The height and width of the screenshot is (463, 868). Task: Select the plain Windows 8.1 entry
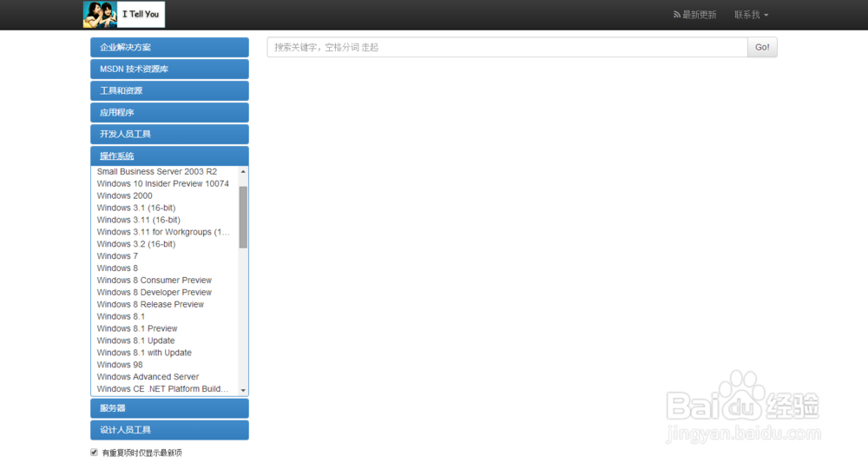click(121, 317)
